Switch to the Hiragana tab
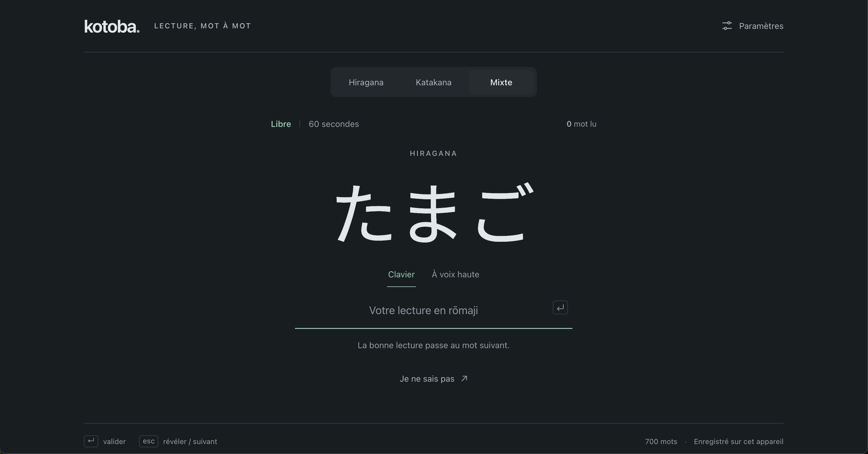 coord(366,82)
